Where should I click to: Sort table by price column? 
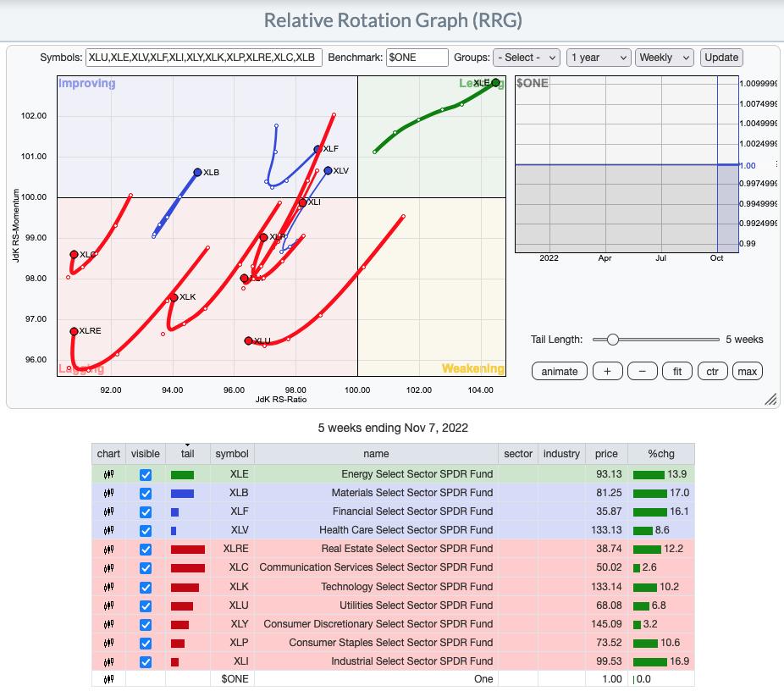point(606,454)
